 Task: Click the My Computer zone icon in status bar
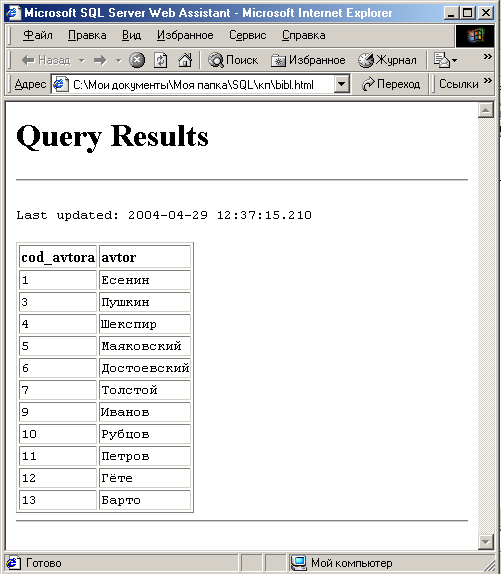tap(299, 563)
